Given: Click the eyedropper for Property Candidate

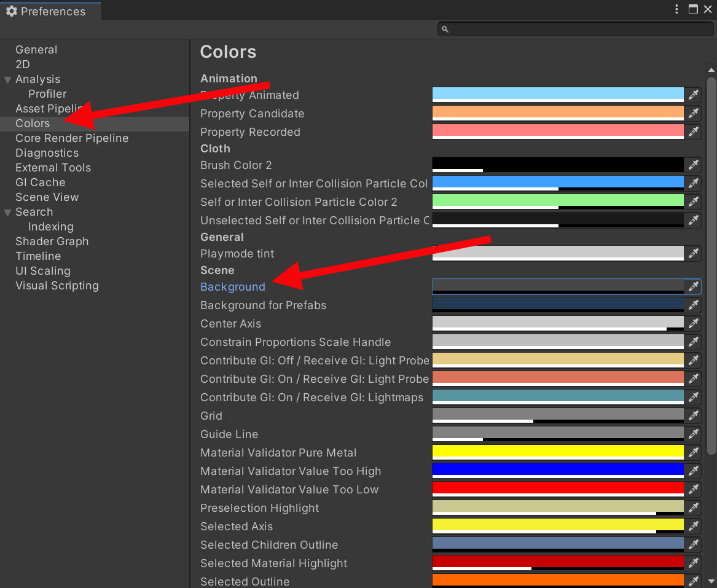Looking at the screenshot, I should 693,113.
